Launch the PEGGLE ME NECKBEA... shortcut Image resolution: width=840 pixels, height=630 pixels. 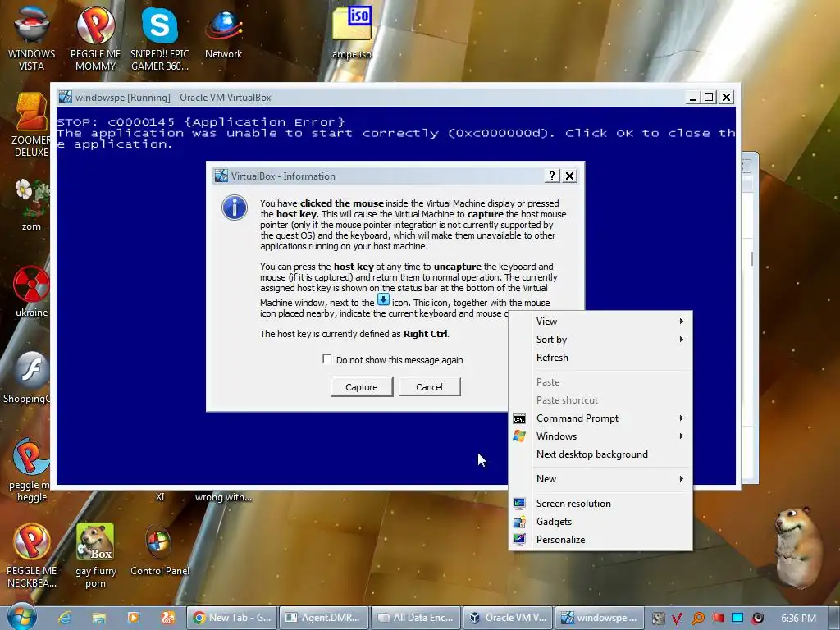pyautogui.click(x=31, y=555)
